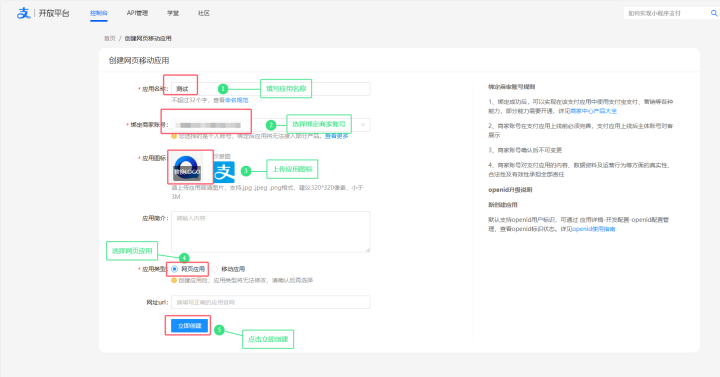720x377 pixels.
Task: Click the orange warning icon under app type
Action: tap(174, 280)
